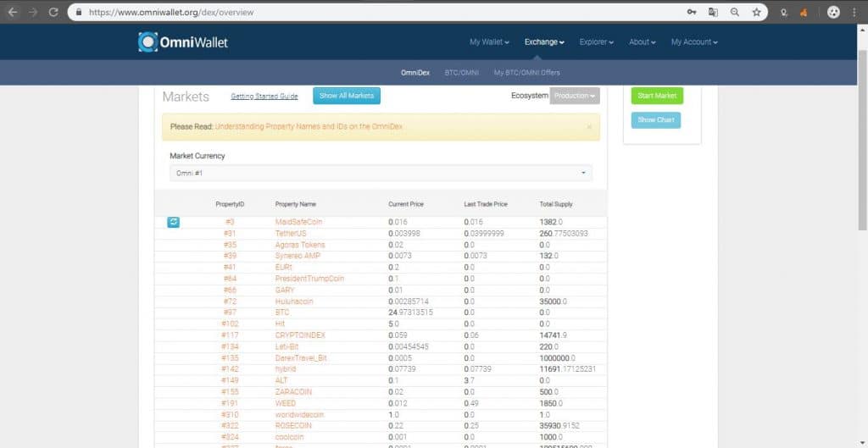Screen dimensions: 868x448
Task: Expand the About menu
Action: (643, 42)
